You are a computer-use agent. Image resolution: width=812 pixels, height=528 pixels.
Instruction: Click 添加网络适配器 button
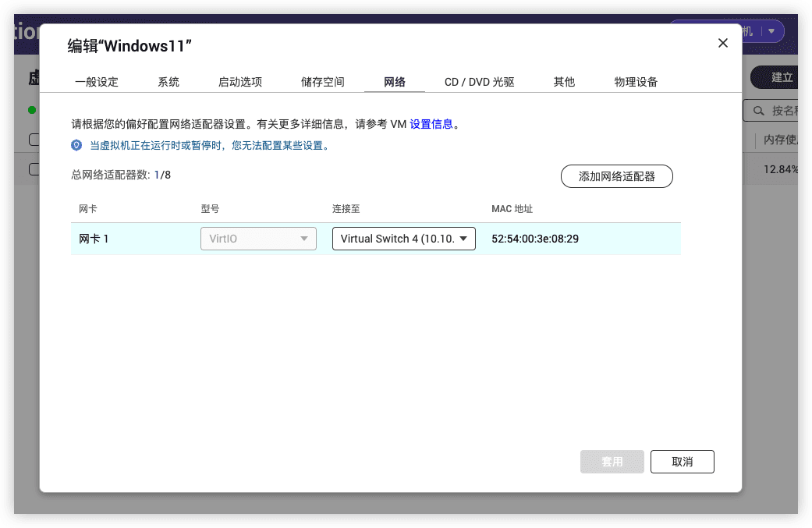[616, 176]
